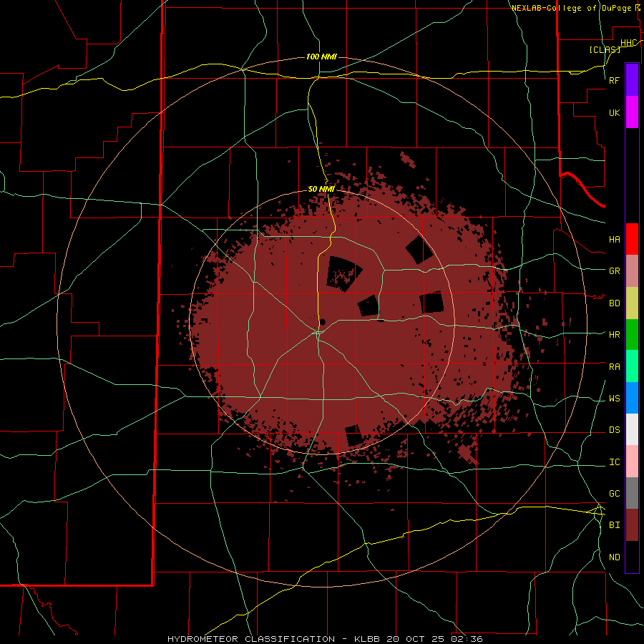Click the KLBB radar site identifier

tap(366, 639)
